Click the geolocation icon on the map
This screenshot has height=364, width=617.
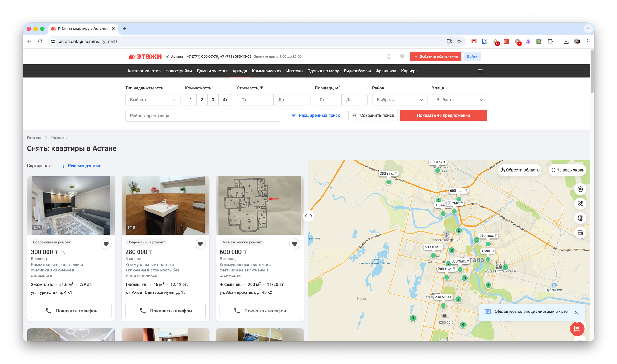580,189
